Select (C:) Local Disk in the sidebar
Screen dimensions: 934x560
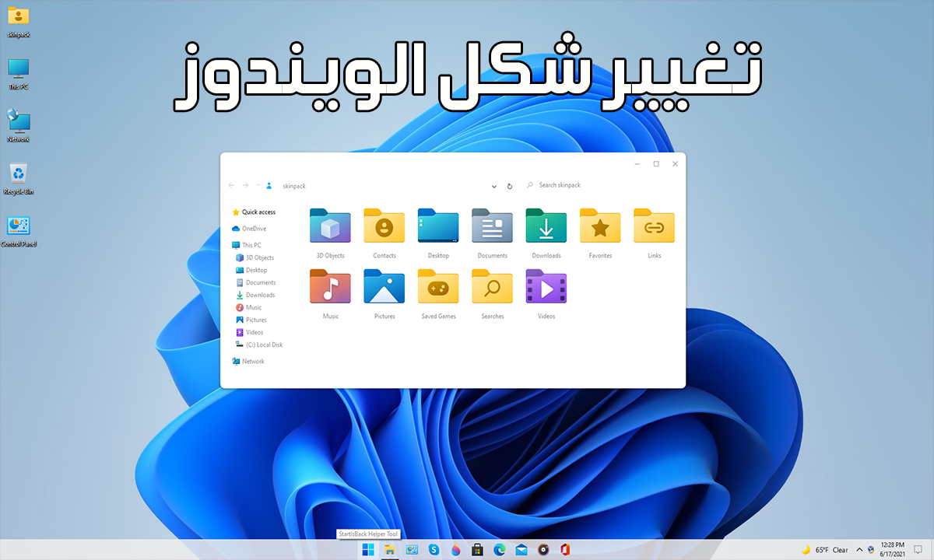click(x=259, y=345)
